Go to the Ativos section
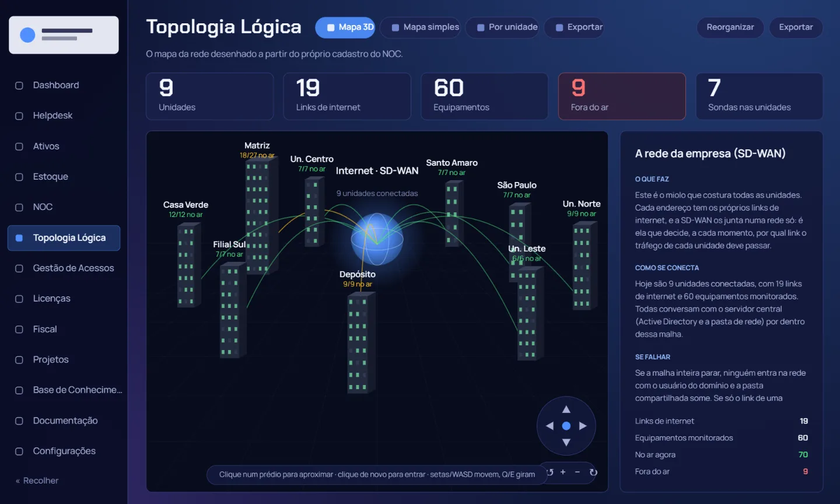840x504 pixels. pyautogui.click(x=64, y=146)
